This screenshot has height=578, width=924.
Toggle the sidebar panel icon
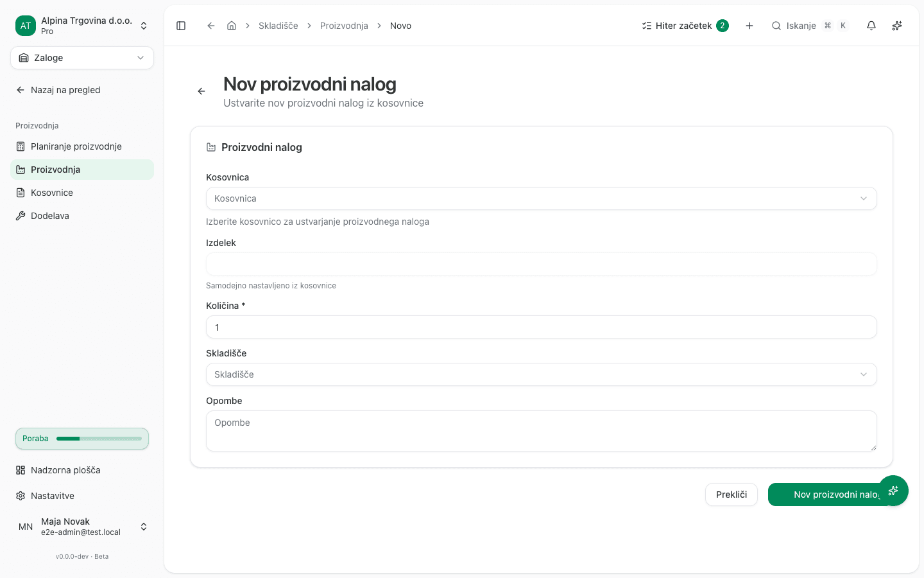[x=181, y=26]
